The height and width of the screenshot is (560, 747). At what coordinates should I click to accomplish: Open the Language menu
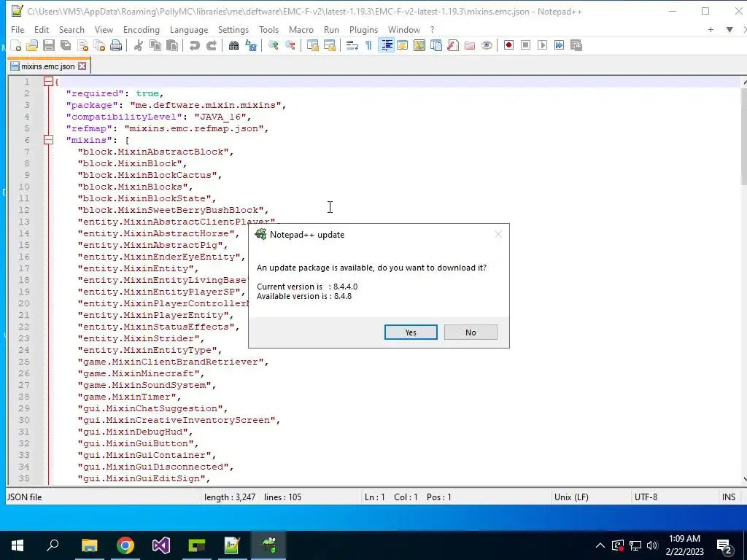click(189, 29)
